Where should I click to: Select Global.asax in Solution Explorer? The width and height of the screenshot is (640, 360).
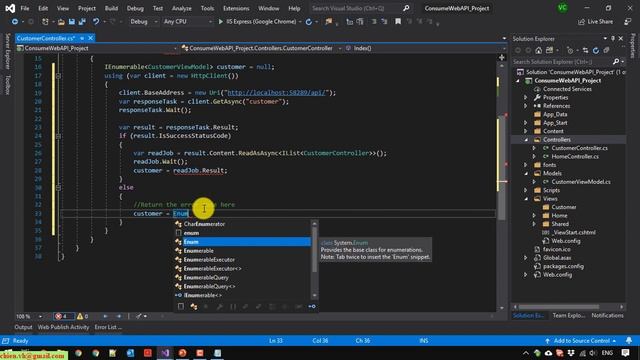557,258
